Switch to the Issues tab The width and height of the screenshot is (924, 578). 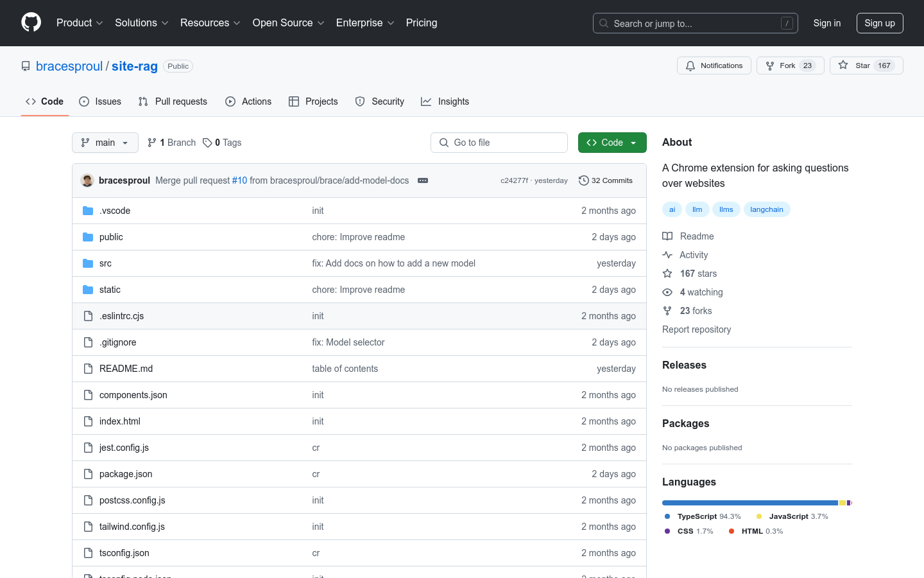pyautogui.click(x=100, y=101)
